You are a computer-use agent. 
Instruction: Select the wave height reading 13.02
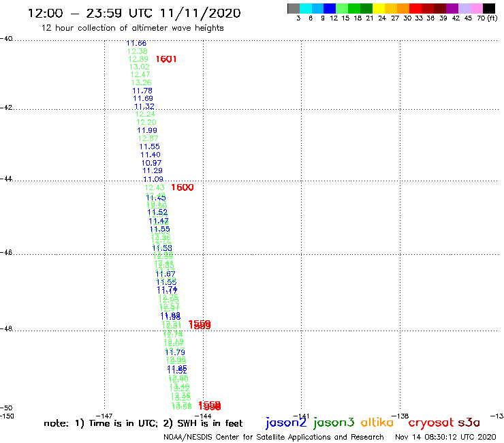coord(140,67)
